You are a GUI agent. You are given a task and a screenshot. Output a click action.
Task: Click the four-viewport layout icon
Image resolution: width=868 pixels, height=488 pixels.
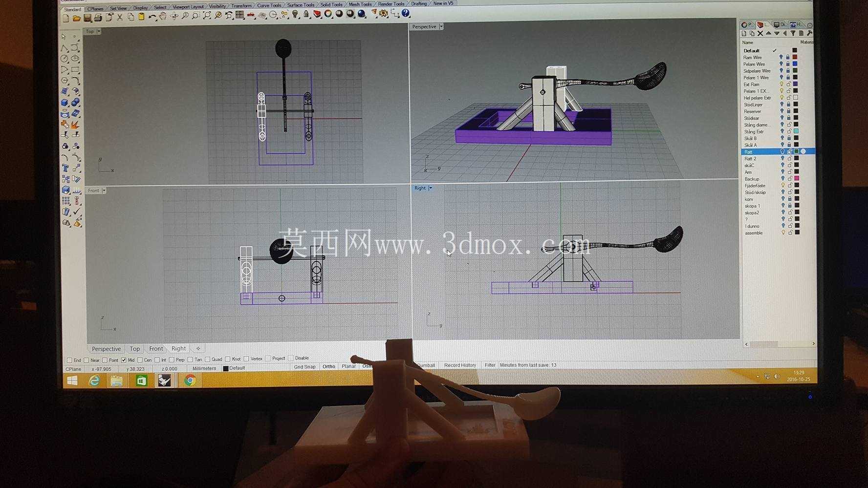(x=239, y=15)
